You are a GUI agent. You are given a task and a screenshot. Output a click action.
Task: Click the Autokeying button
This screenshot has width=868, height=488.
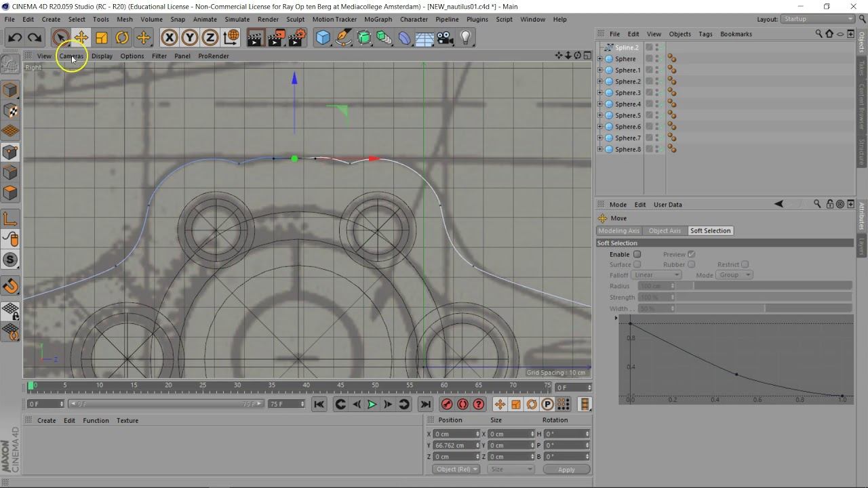click(462, 405)
